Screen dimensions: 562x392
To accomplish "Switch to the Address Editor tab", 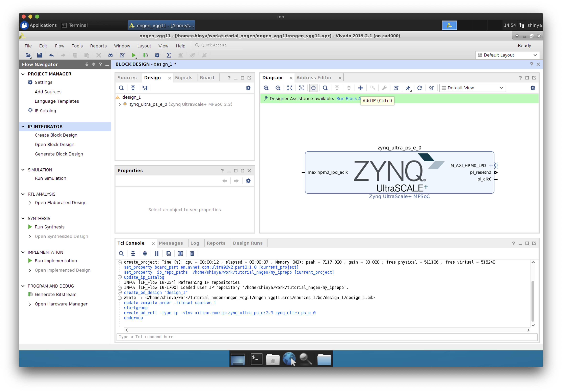I will 314,78.
